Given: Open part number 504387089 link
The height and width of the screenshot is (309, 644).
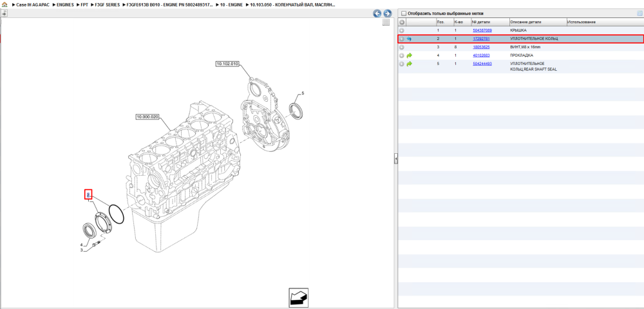Looking at the screenshot, I should [x=482, y=30].
